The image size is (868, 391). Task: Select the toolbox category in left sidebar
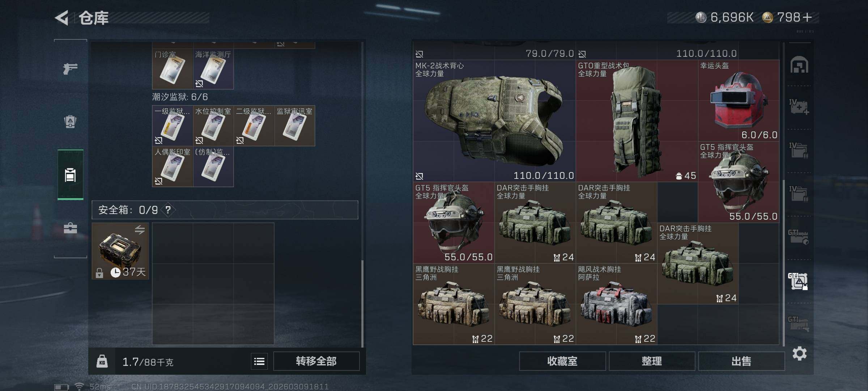[x=70, y=228]
